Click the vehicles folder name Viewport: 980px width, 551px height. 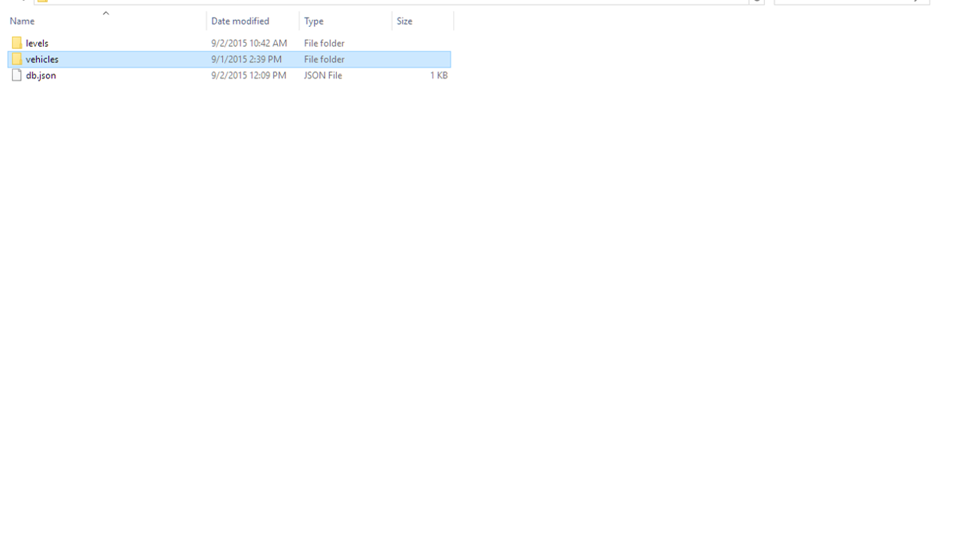[x=42, y=59]
